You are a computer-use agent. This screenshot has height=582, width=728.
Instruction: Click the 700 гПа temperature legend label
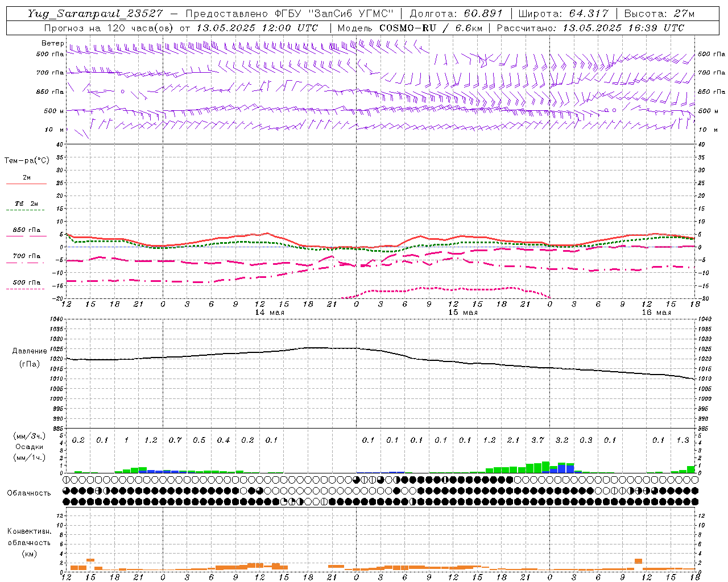27,256
